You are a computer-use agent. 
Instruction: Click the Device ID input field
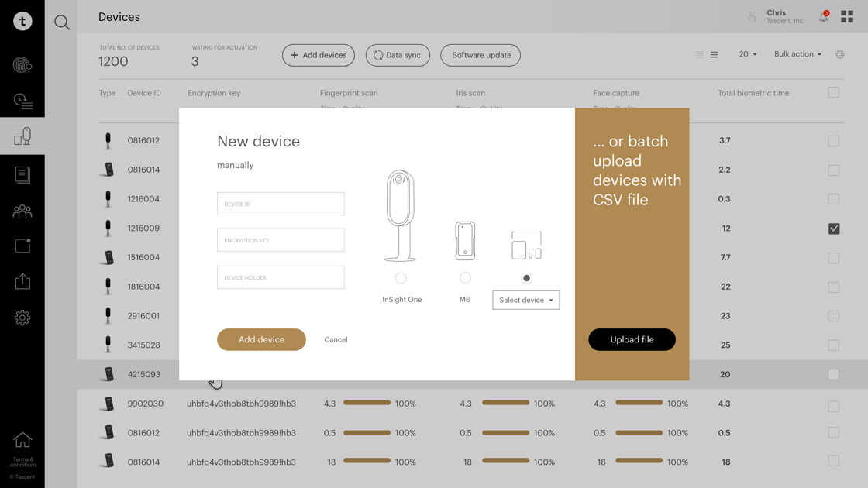(x=281, y=204)
